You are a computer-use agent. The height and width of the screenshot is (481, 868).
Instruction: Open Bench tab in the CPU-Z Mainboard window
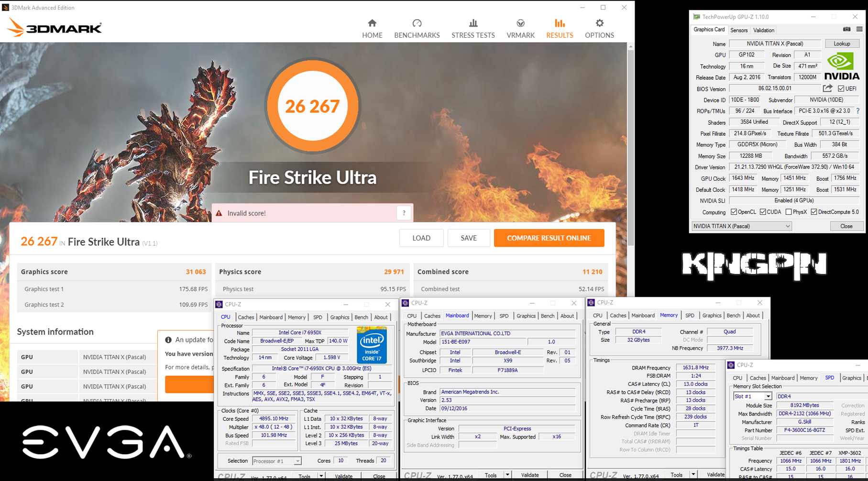tap(547, 316)
